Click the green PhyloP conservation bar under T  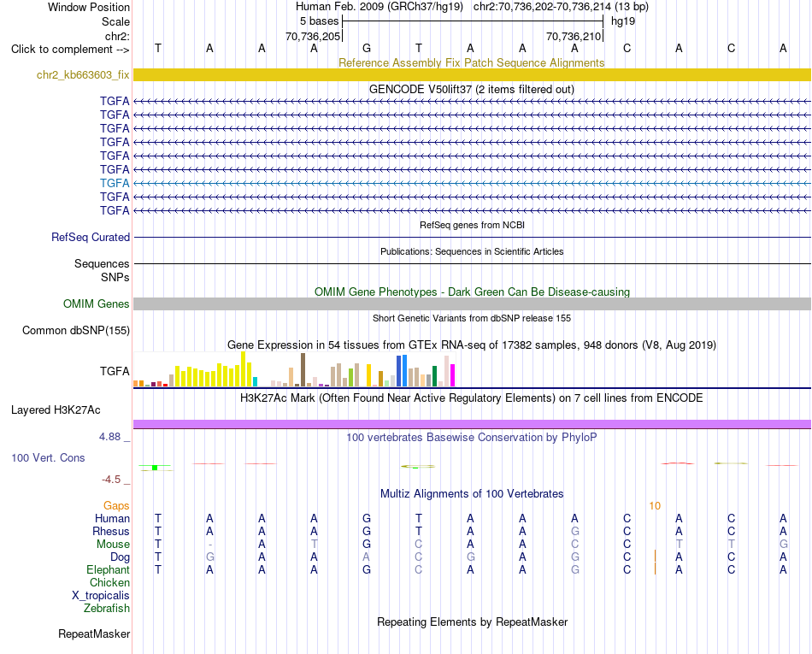pos(155,468)
